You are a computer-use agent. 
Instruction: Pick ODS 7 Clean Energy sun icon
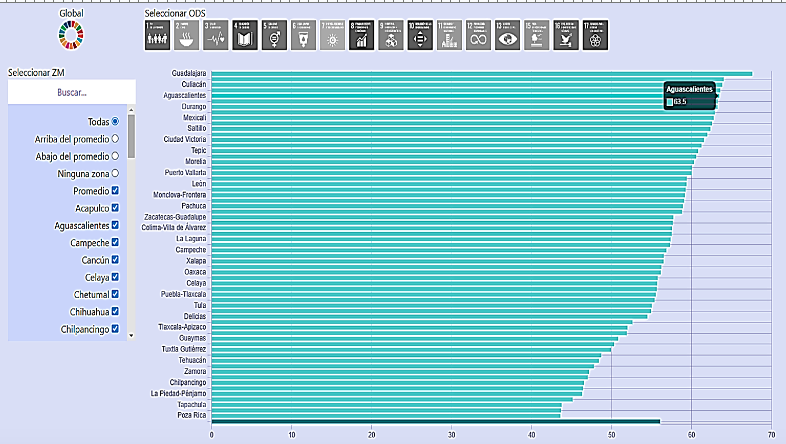(333, 35)
